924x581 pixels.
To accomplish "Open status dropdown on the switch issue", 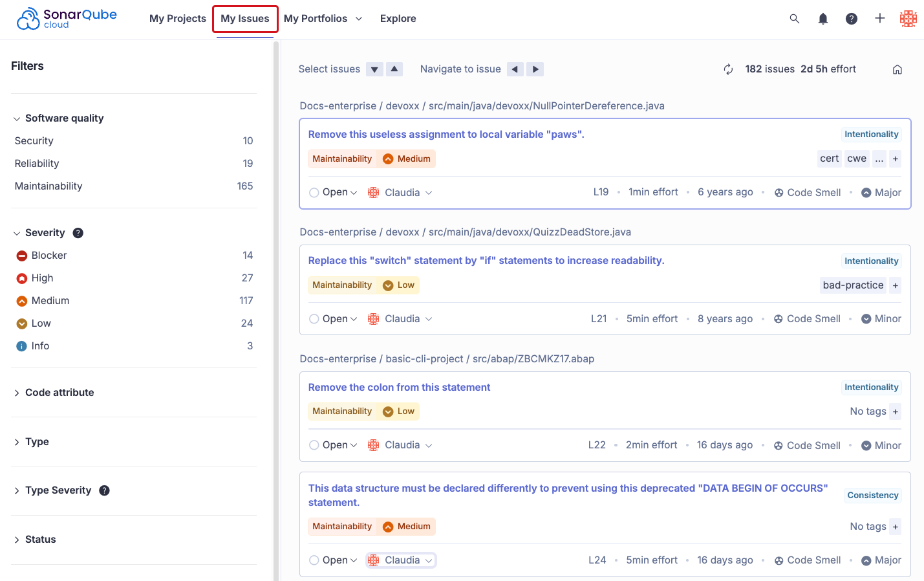I will tap(339, 319).
